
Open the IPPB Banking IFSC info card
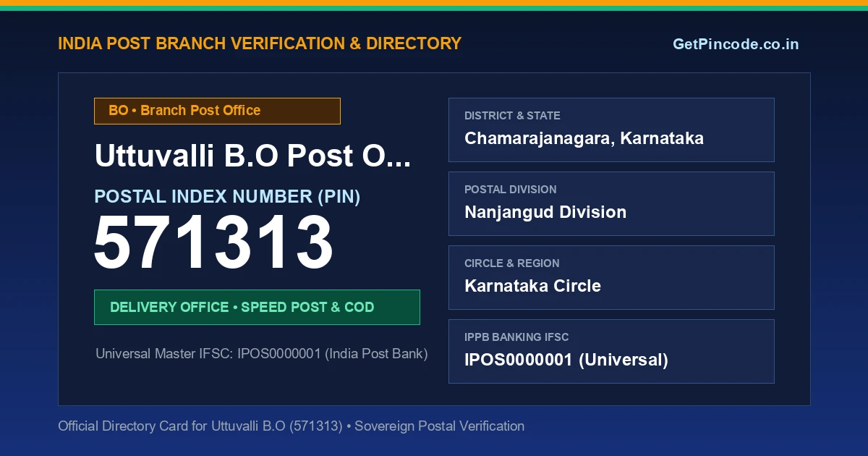pos(611,351)
